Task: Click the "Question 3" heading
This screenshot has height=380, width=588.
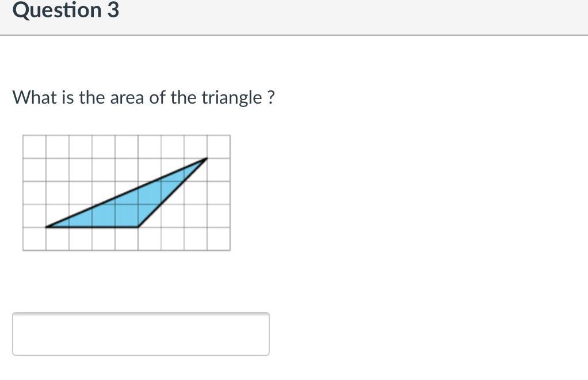Action: coord(66,10)
